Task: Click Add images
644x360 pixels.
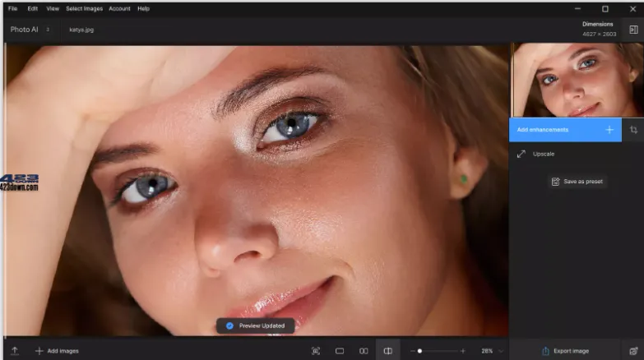Action: click(x=57, y=351)
